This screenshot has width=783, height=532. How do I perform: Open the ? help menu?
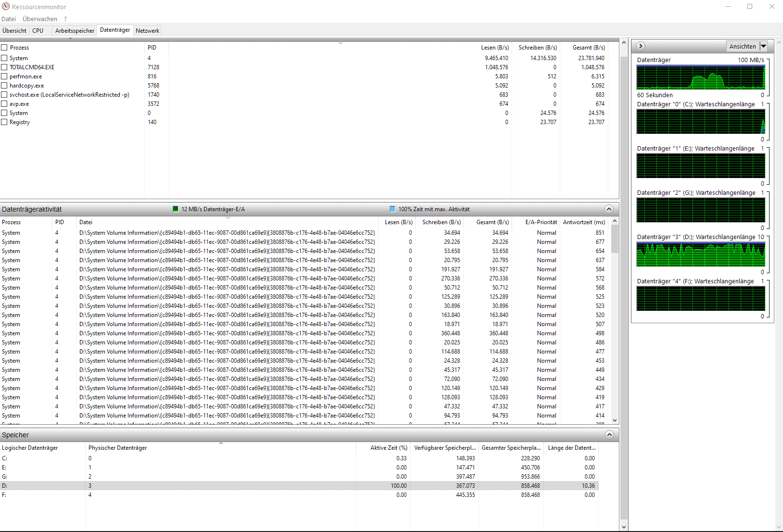click(x=65, y=19)
